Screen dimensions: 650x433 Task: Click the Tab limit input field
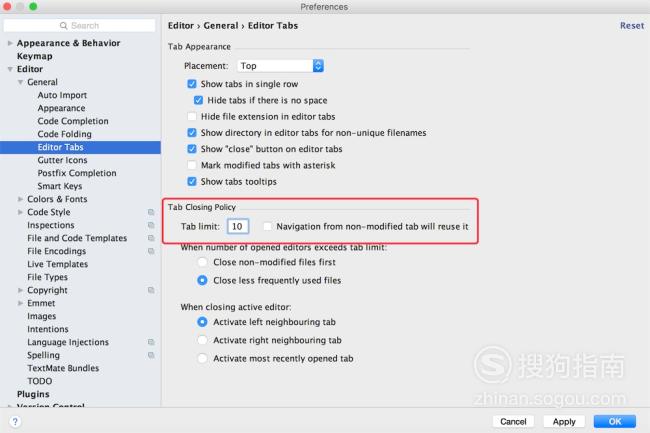[238, 226]
